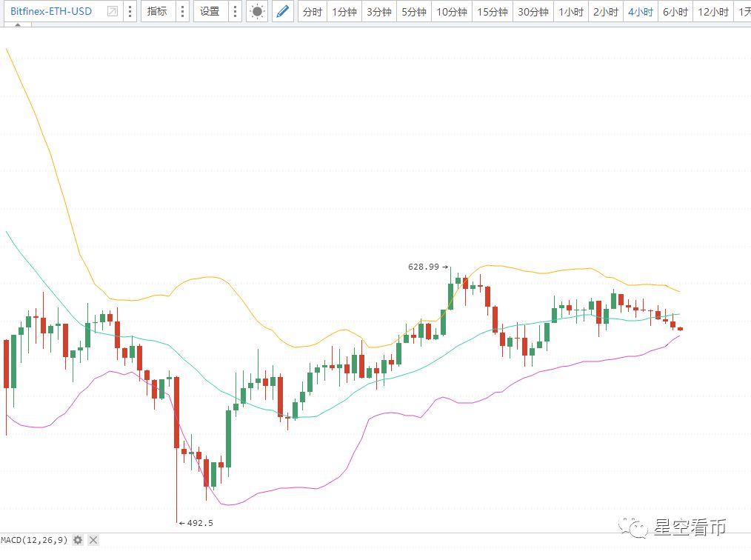Click the 628.99 high price marker
The image size is (751, 560).
point(424,267)
